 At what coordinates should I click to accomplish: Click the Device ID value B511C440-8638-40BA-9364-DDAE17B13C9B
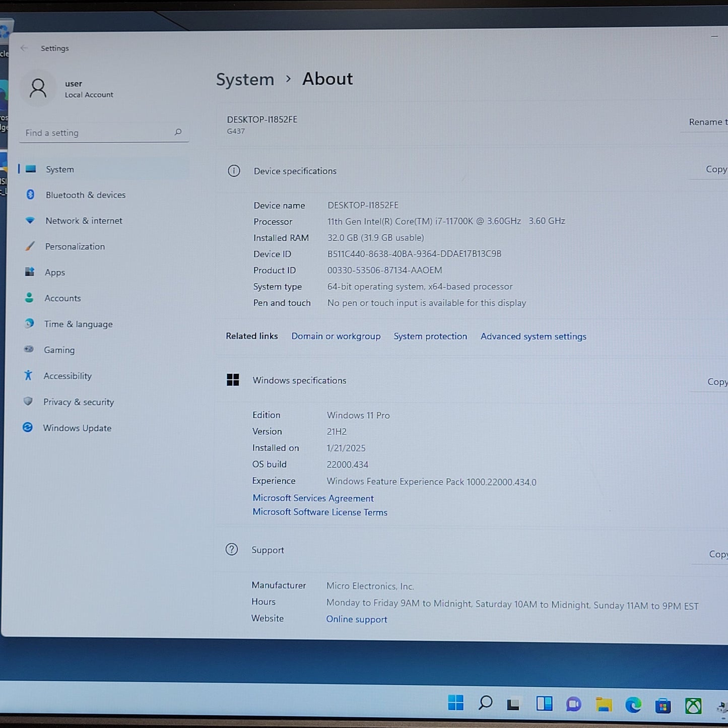(x=414, y=254)
